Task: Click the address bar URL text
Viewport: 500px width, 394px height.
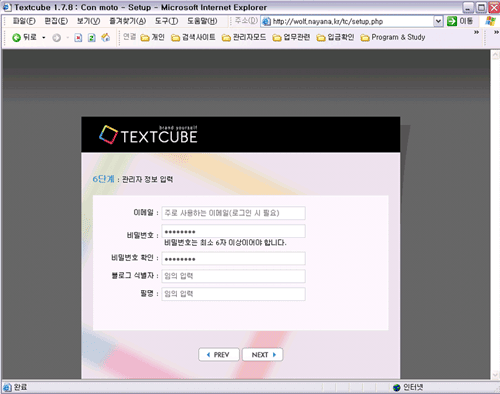Action: (x=328, y=22)
